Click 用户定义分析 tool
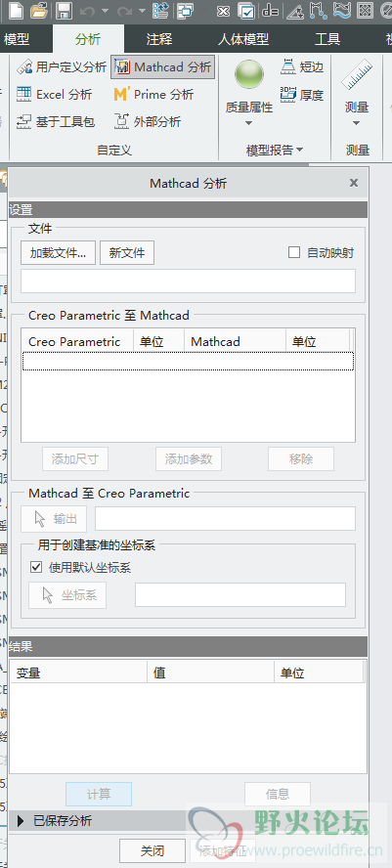Viewport: 392px width, 868px height. (x=62, y=67)
